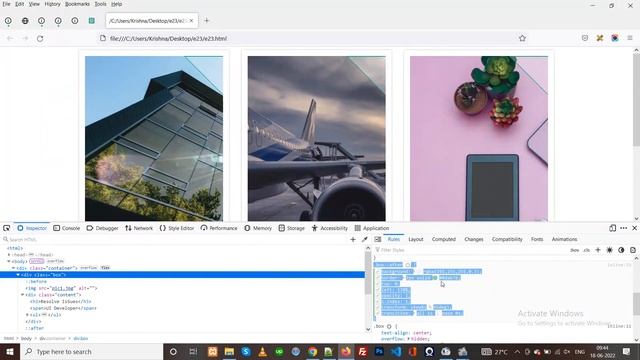
Task: Close the e23.html tab
Action: click(x=191, y=20)
